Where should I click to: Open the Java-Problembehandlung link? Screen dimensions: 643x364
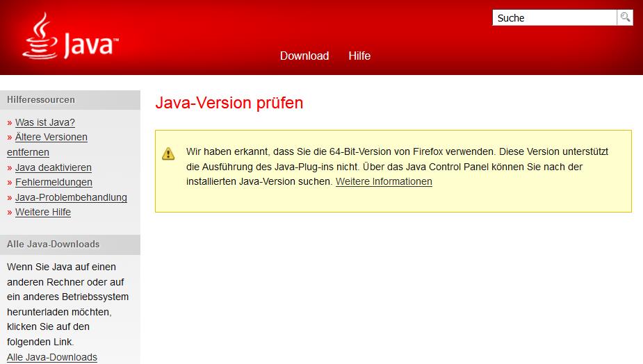tap(71, 197)
